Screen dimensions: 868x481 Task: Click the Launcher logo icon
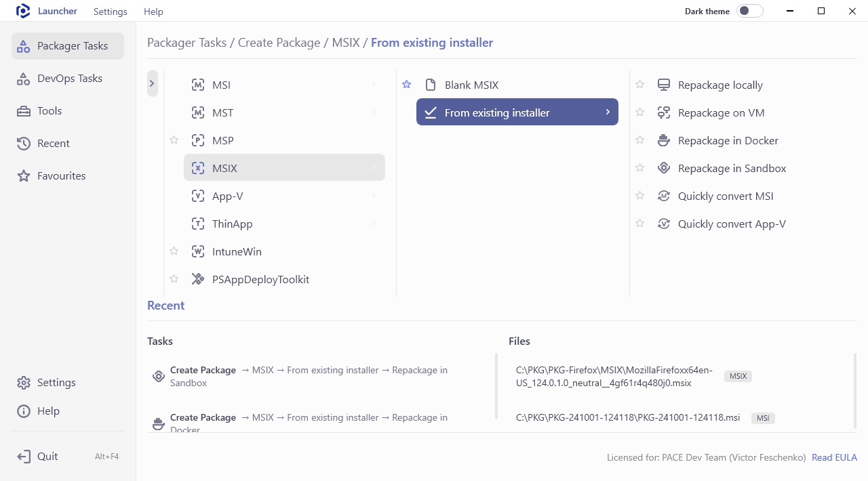(x=23, y=11)
